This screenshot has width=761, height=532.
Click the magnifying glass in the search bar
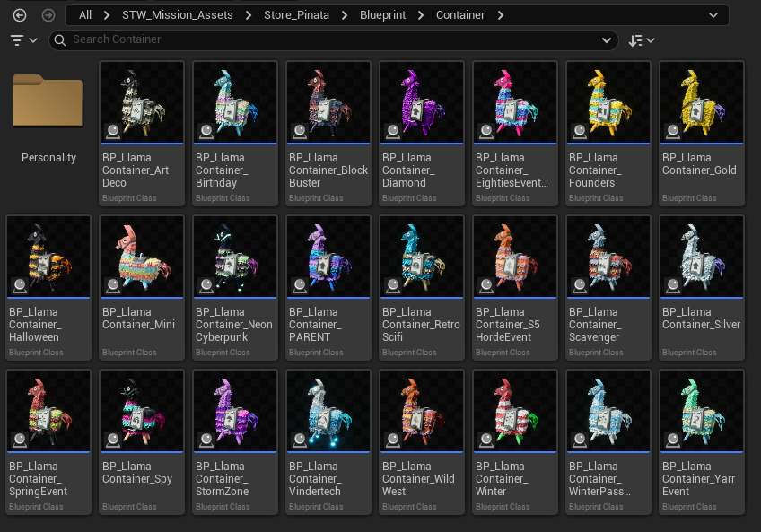pyautogui.click(x=58, y=39)
